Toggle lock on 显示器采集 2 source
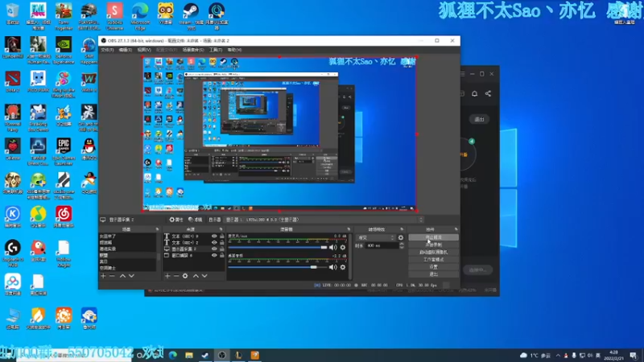Screen dimensions: 644x362 click(222, 249)
